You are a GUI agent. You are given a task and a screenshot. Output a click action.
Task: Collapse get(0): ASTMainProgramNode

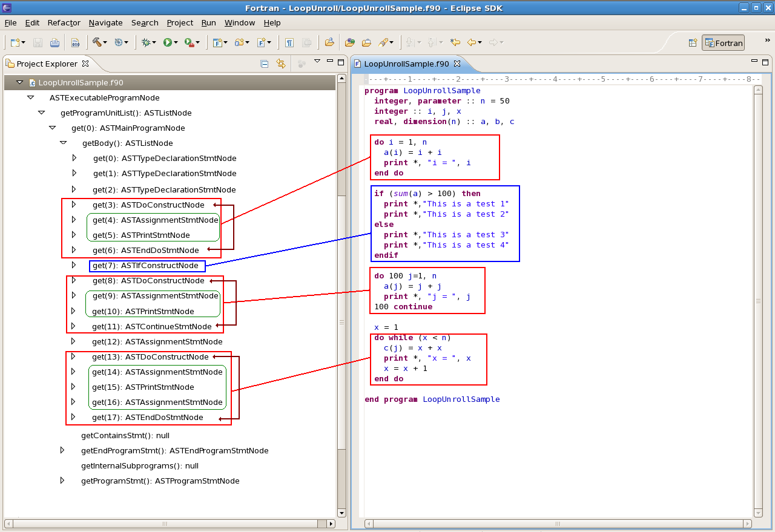(52, 128)
